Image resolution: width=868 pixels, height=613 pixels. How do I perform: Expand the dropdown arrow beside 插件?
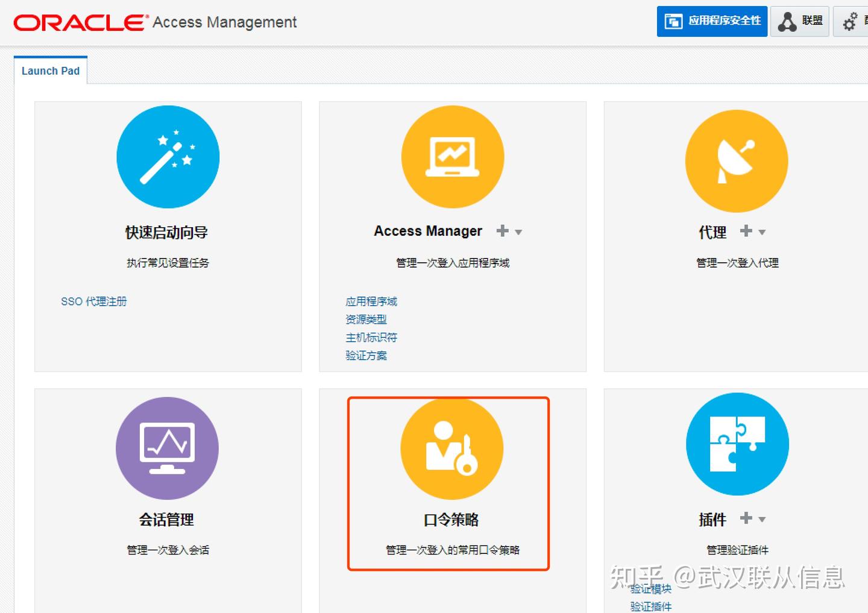(x=763, y=520)
